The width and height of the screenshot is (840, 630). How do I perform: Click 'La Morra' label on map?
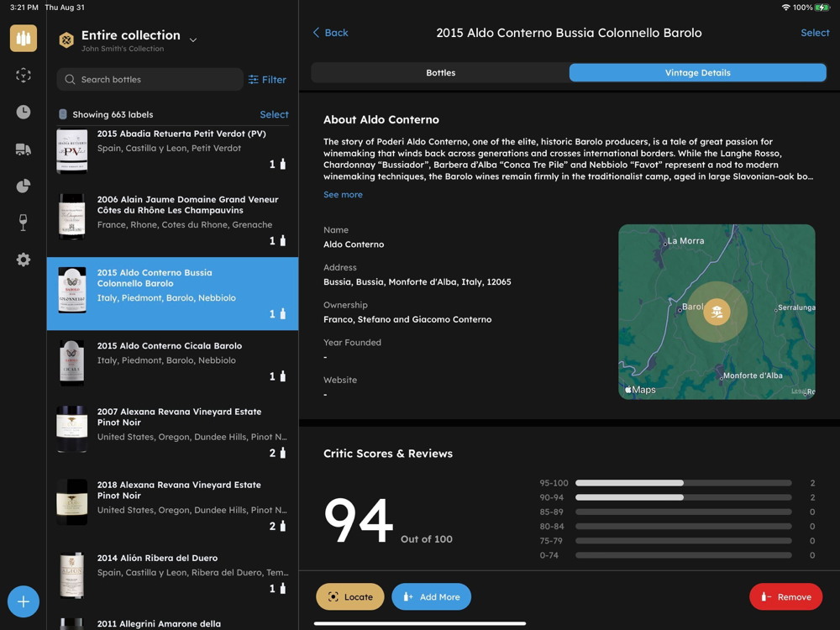coord(685,241)
